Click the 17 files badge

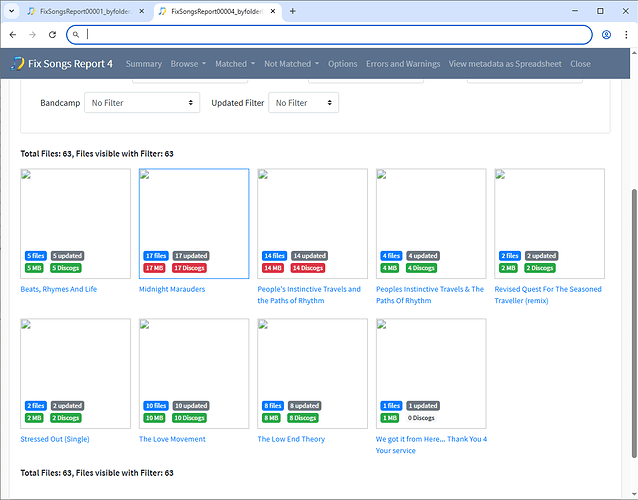pos(156,256)
